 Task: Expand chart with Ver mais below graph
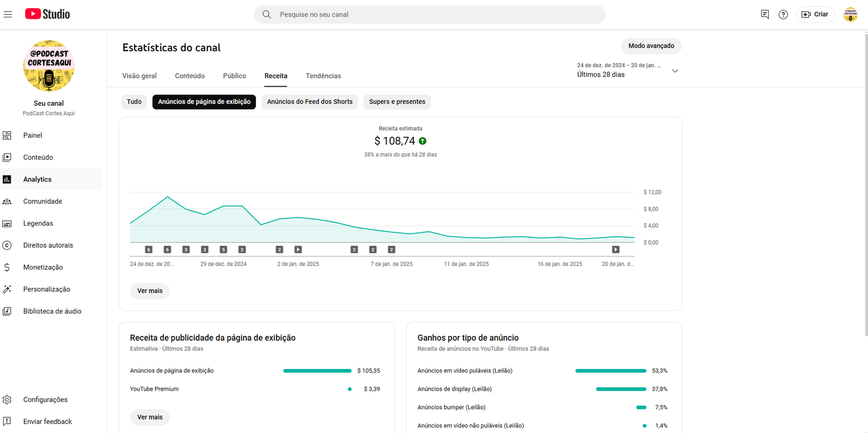(150, 291)
